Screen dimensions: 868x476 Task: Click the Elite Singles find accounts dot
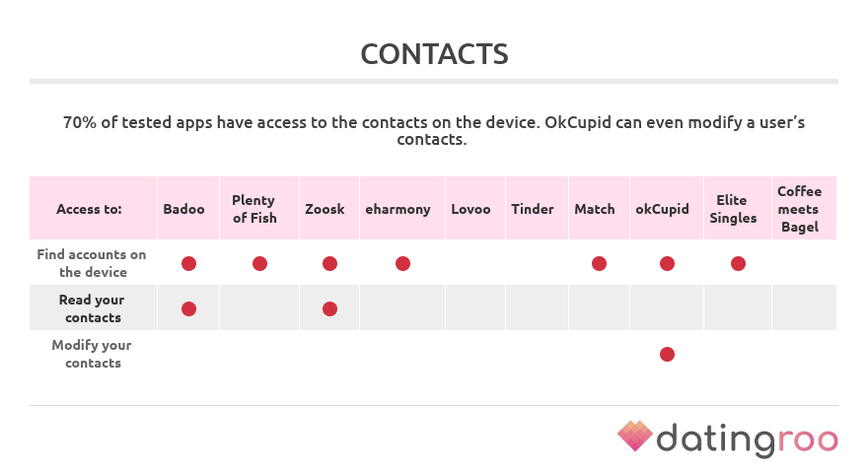(738, 264)
